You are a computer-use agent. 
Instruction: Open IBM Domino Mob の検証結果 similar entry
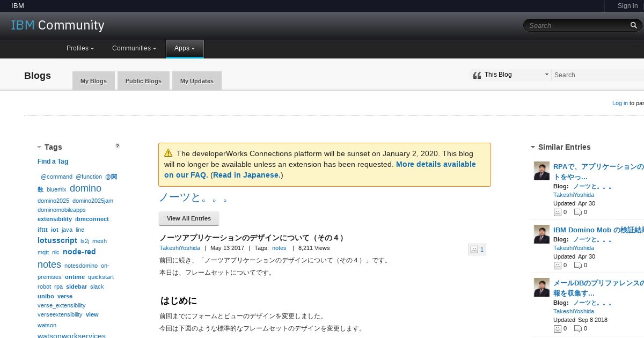click(598, 230)
